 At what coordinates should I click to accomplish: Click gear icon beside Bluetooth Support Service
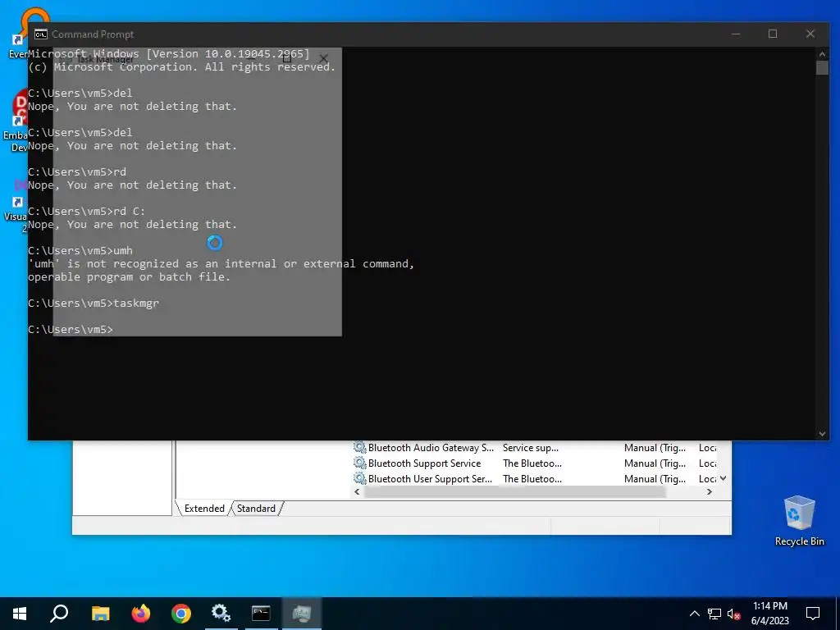point(360,463)
